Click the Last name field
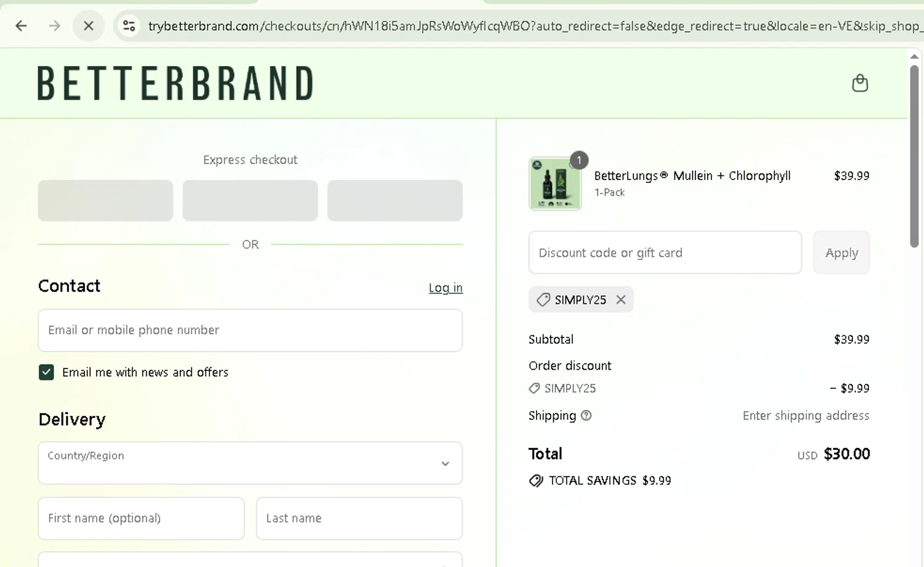The height and width of the screenshot is (567, 924). tap(359, 518)
